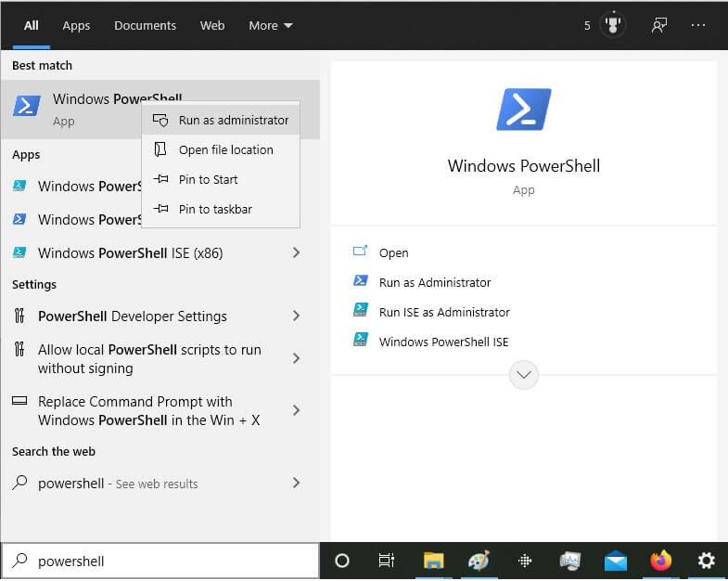Image resolution: width=728 pixels, height=581 pixels.
Task: Select Pin to taskbar context option
Action: pyautogui.click(x=215, y=209)
